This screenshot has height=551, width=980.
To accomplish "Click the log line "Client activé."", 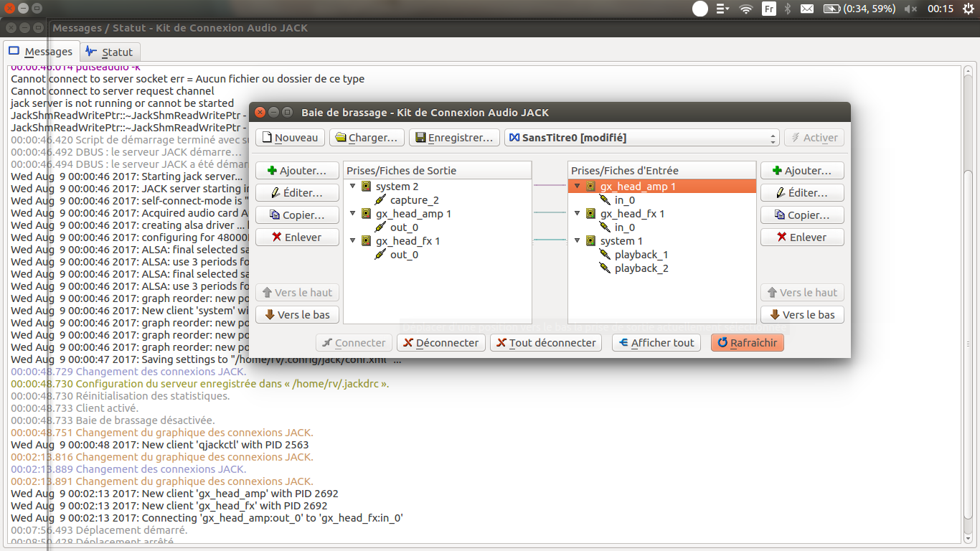I will click(x=75, y=408).
